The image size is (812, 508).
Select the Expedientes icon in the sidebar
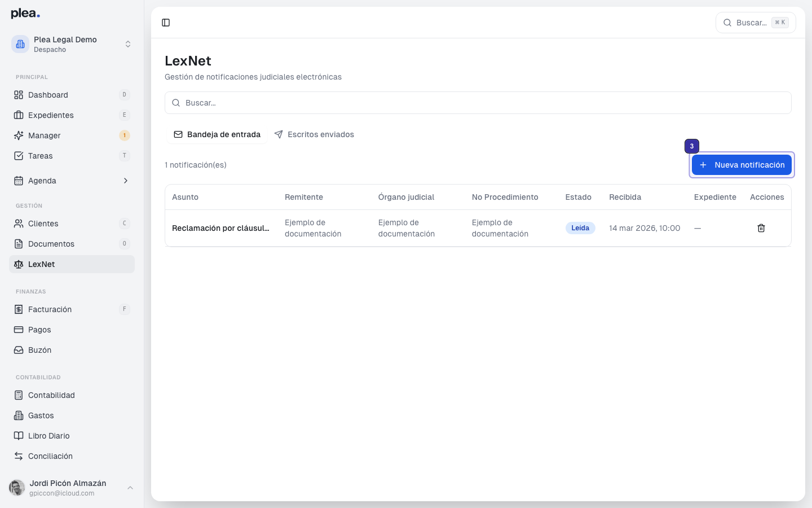[x=19, y=115]
